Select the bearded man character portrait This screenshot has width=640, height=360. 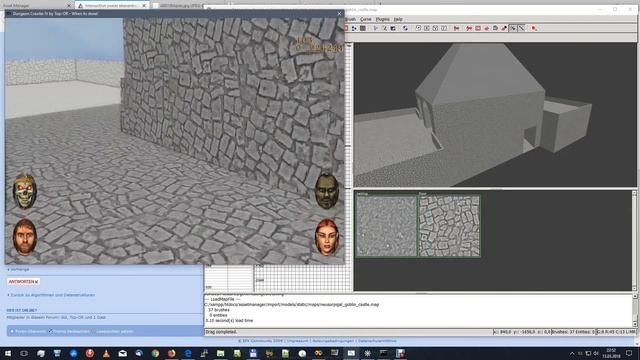(x=24, y=237)
